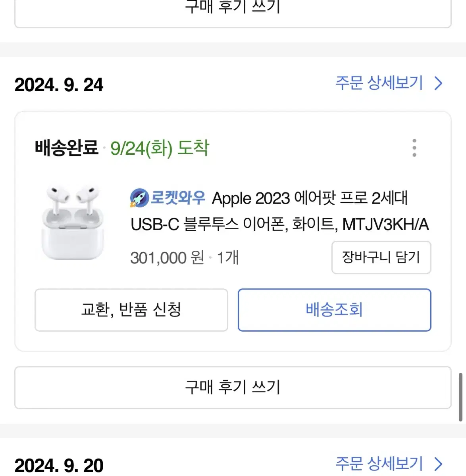Viewport: 466px width, 476px height.
Task: Click the 장바구니 담기 button
Action: click(381, 257)
